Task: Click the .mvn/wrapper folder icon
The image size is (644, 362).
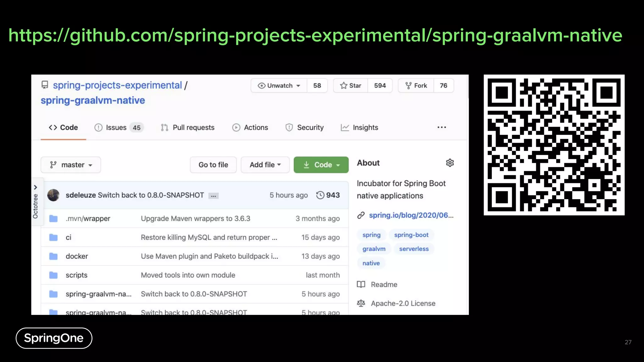Action: pyautogui.click(x=53, y=218)
